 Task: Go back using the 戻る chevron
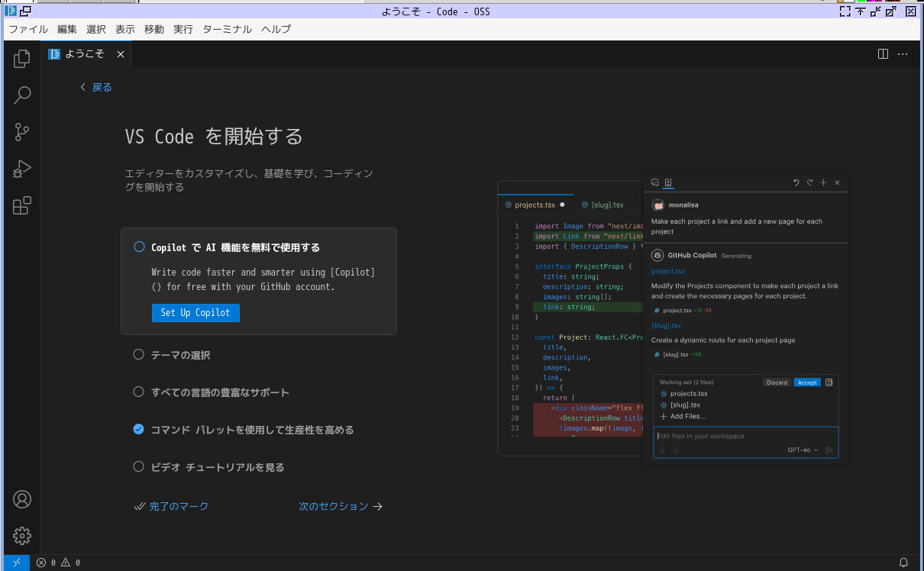click(x=83, y=88)
